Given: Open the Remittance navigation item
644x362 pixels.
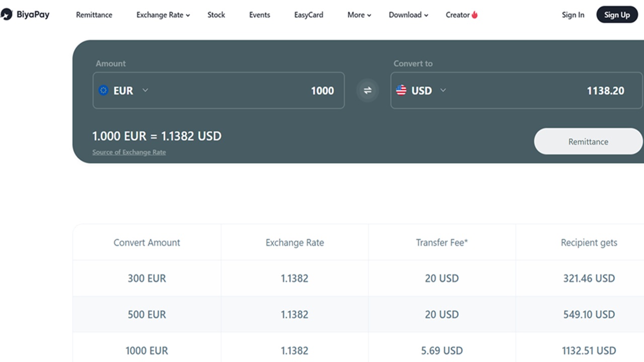Looking at the screenshot, I should pos(94,15).
